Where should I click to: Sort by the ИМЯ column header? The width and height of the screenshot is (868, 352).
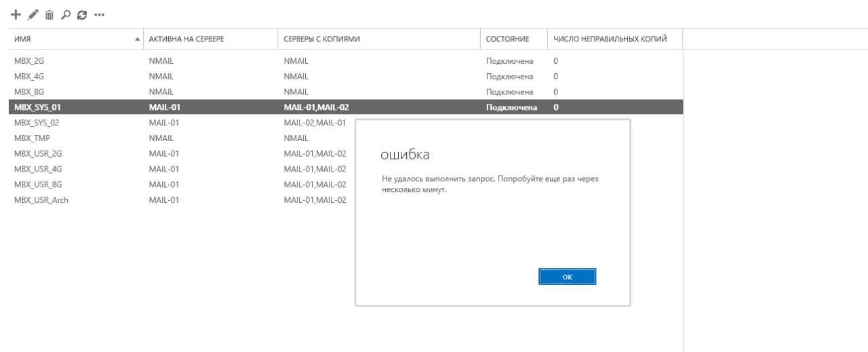pos(76,39)
